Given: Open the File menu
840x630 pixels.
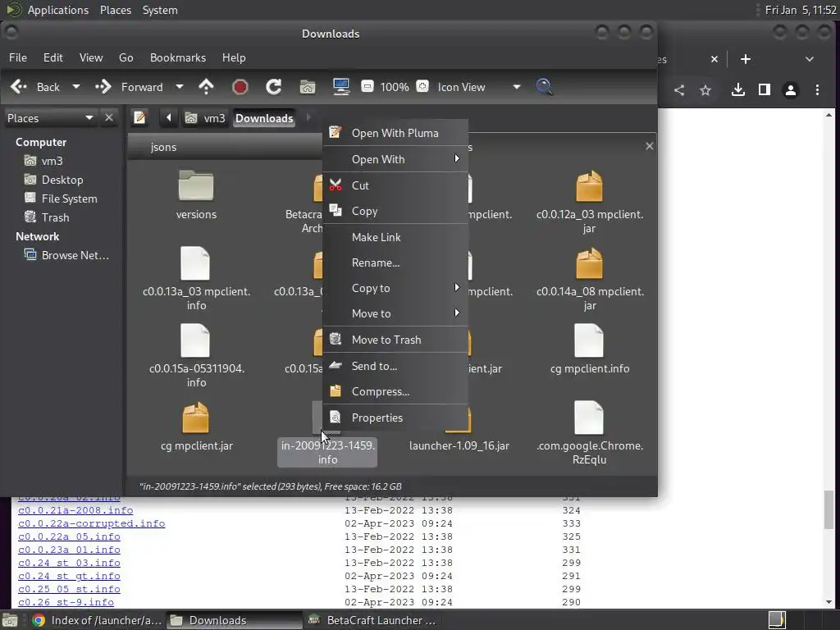Looking at the screenshot, I should pyautogui.click(x=18, y=57).
